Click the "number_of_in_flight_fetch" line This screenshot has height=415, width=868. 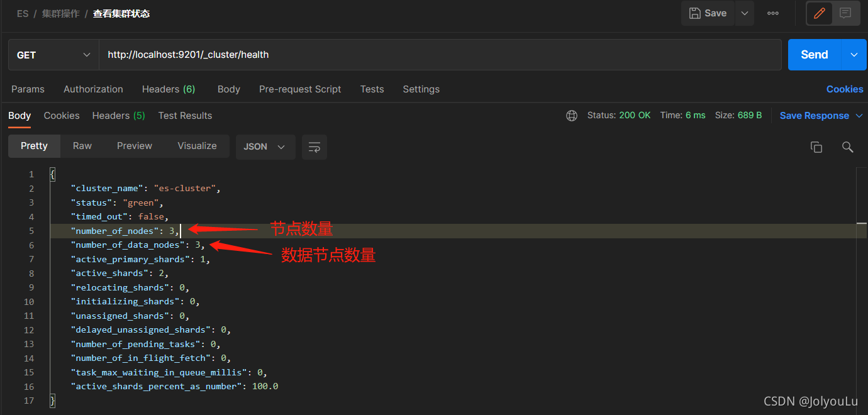pos(151,358)
